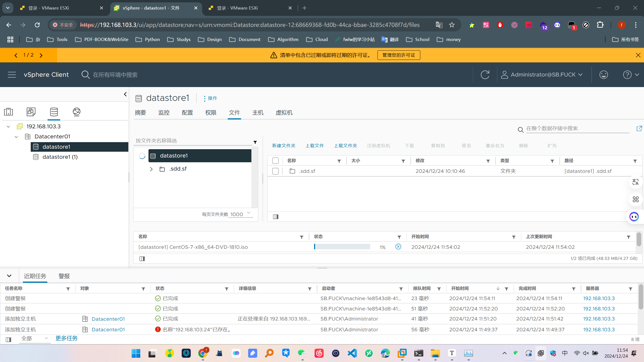Open the Administrator@SB.FUCK user dropdown

(542, 75)
